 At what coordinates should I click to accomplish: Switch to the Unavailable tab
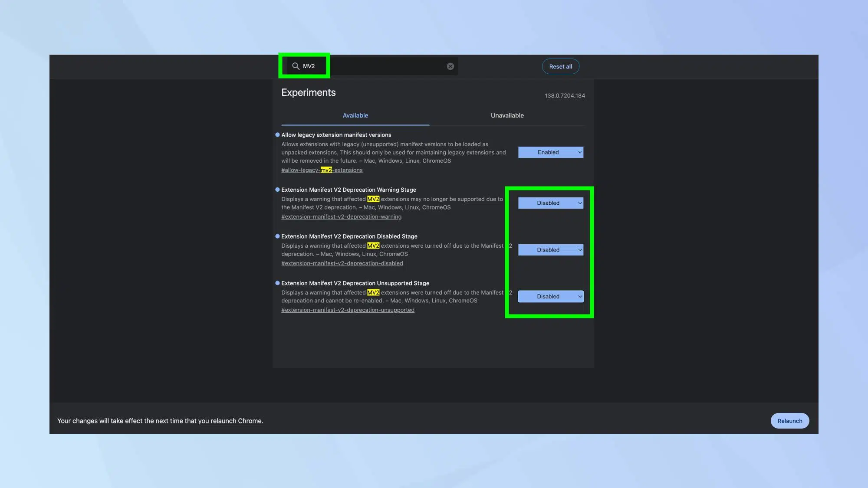507,115
